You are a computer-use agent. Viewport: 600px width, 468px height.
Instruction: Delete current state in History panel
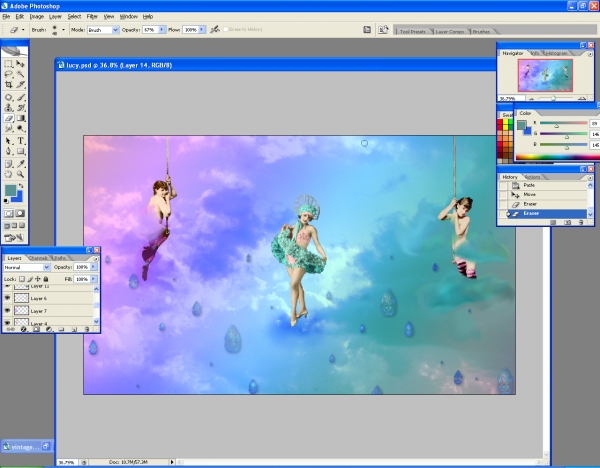tap(581, 222)
